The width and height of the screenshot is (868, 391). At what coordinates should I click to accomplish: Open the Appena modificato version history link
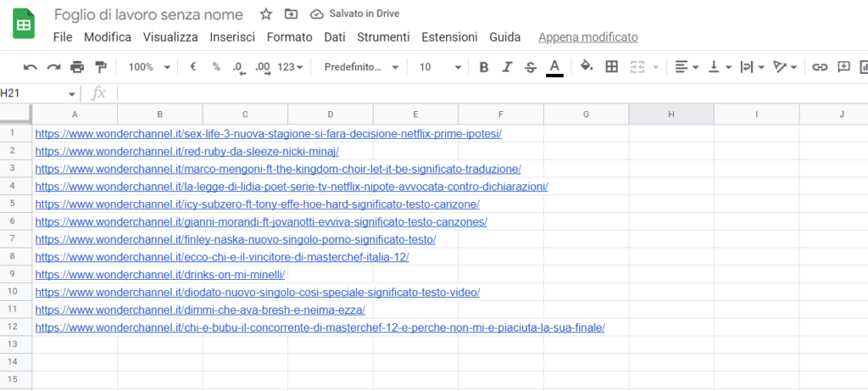[588, 37]
